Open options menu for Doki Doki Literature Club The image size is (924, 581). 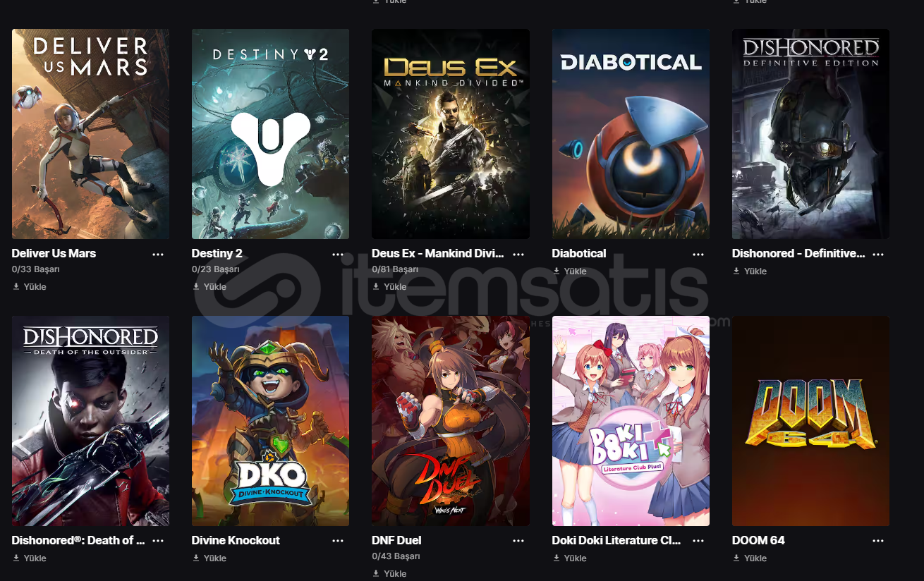[x=698, y=541]
